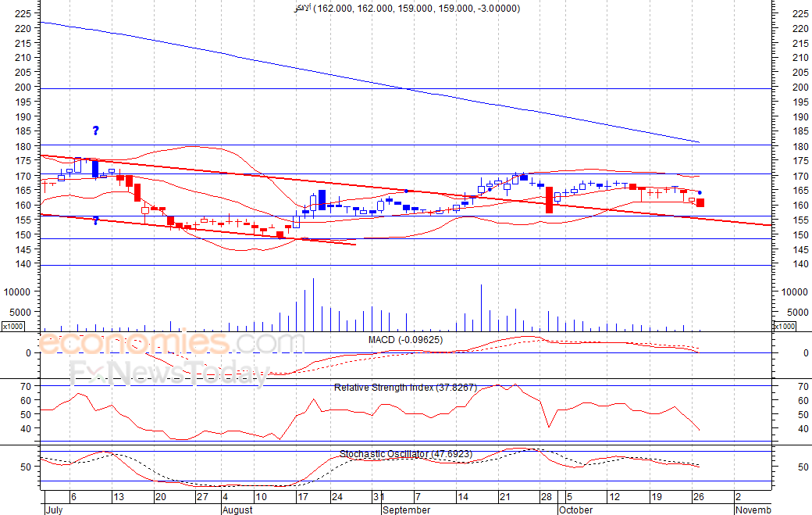This screenshot has height=515, width=812.
Task: Click date label 17 on the time axis
Action: (x=302, y=497)
